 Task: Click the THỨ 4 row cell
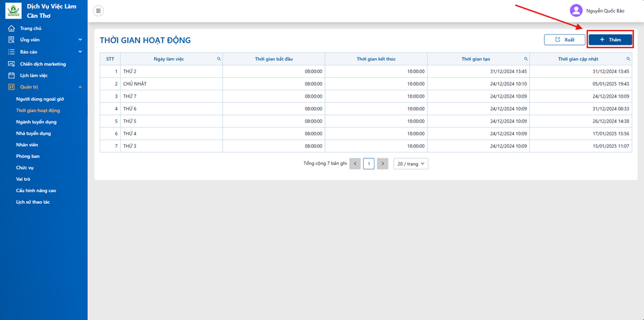pos(172,134)
